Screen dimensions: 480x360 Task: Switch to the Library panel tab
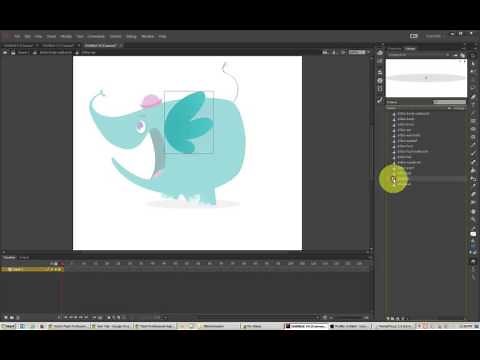pos(410,49)
